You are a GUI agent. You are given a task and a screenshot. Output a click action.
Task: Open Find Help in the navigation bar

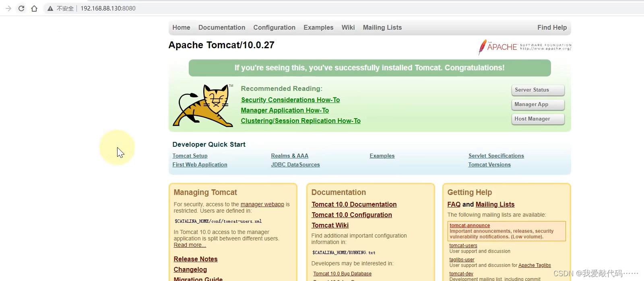[x=552, y=27]
